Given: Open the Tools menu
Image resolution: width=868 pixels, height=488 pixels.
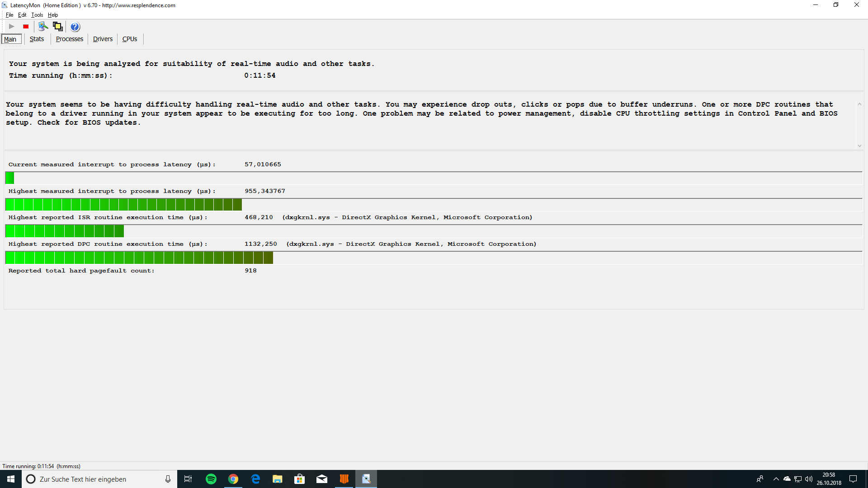Looking at the screenshot, I should [x=37, y=15].
